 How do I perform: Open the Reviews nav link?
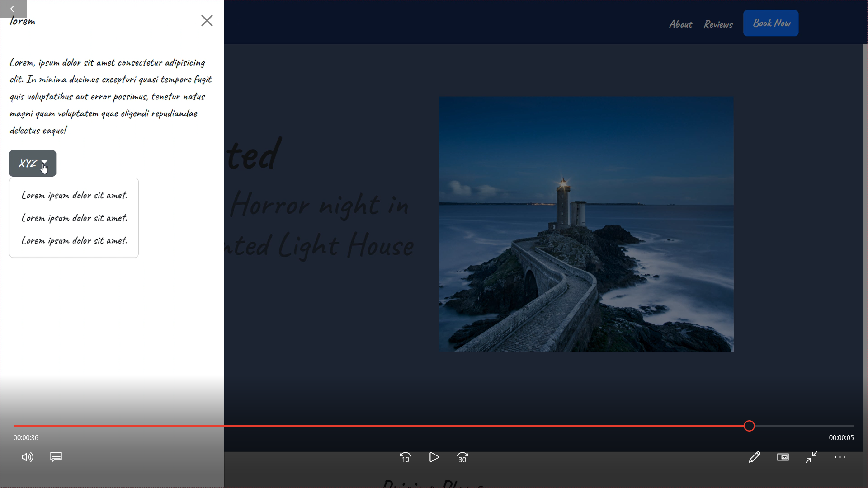tap(718, 24)
